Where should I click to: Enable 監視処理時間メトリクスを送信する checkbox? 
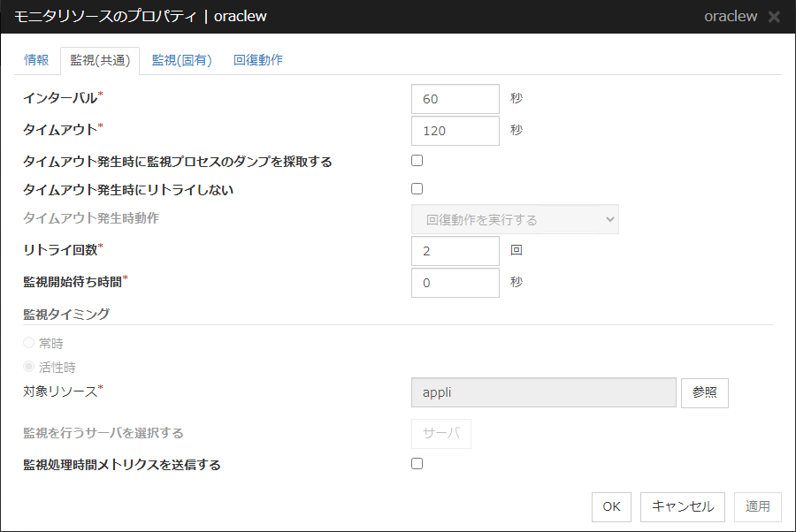coord(417,464)
